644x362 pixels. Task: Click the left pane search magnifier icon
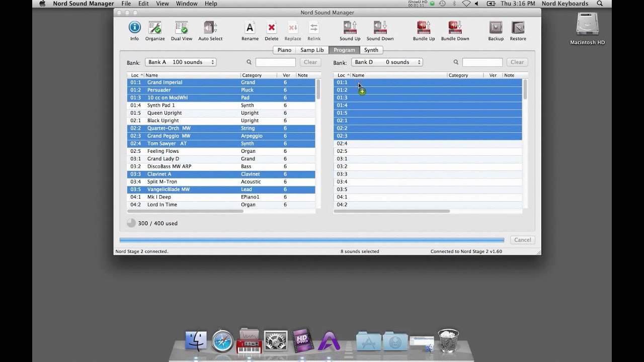[249, 62]
